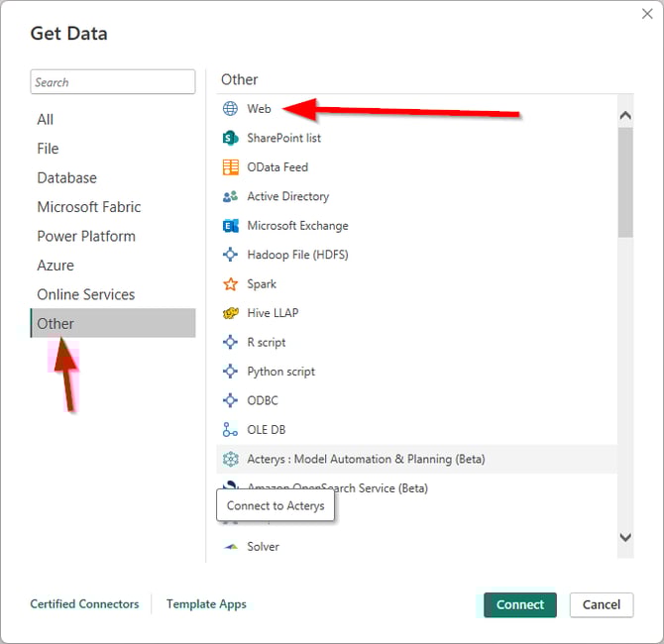Viewport: 664px width, 644px height.
Task: Pick Active Directory connector
Action: [x=288, y=196]
